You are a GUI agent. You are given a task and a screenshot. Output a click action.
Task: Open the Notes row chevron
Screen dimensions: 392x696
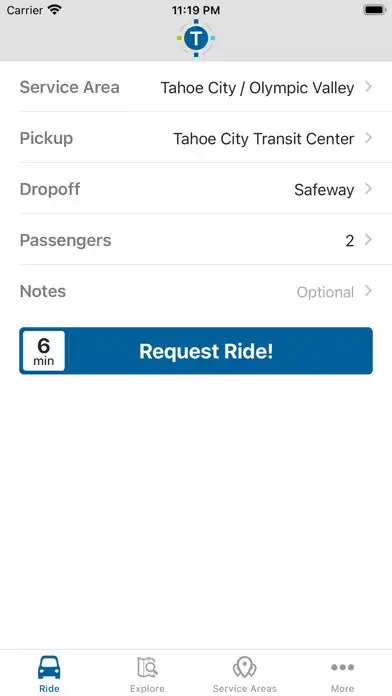click(368, 291)
